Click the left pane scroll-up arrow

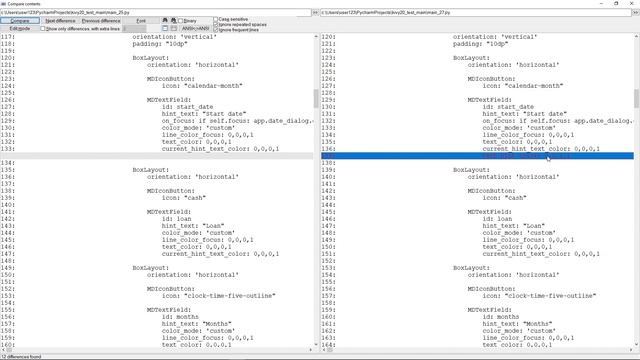pyautogui.click(x=316, y=37)
